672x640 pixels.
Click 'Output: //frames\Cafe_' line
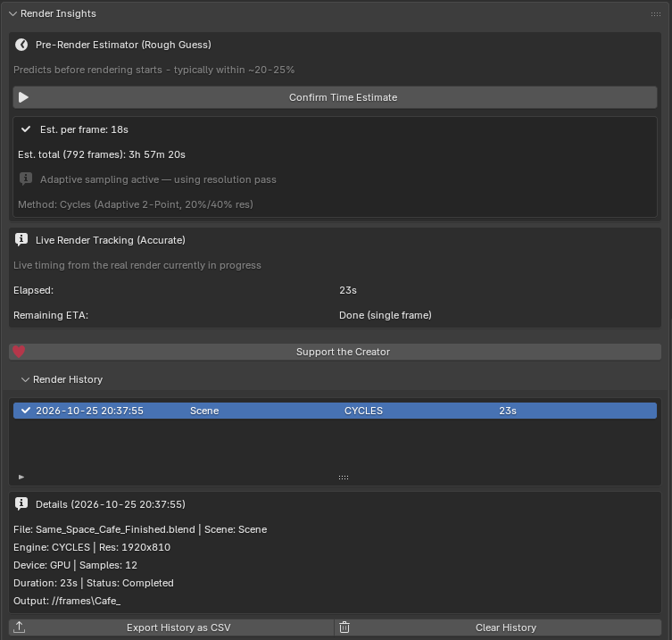point(67,601)
